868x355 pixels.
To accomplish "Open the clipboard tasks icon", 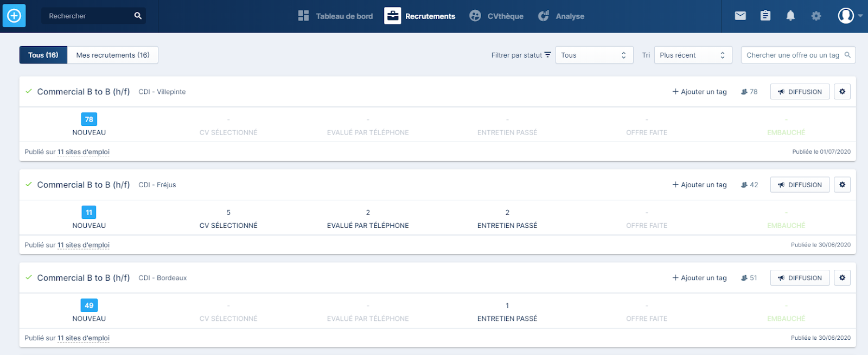I will click(x=765, y=16).
